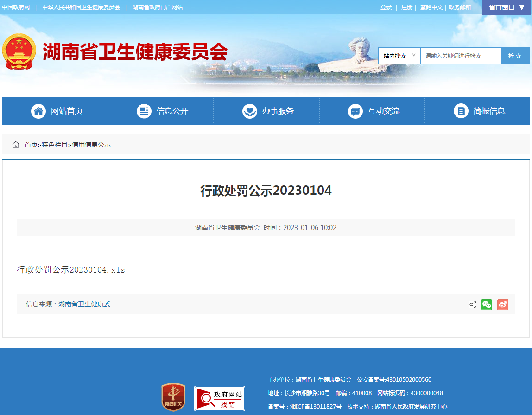Screen dimensions: 532x415
Task: Click the share icon beside WeChat
Action: [473, 305]
